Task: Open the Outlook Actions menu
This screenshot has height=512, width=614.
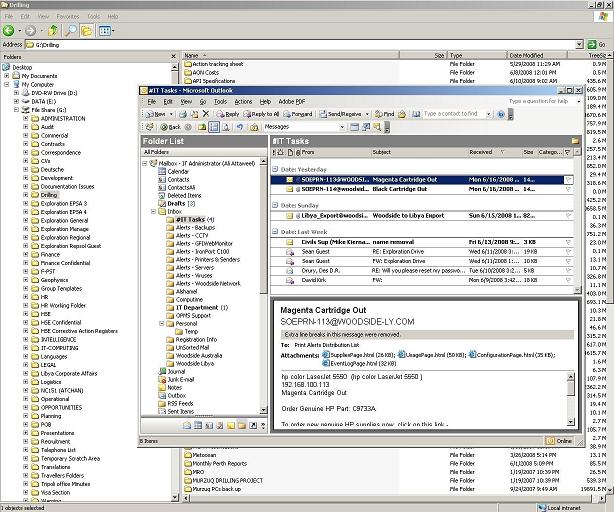Action: (x=243, y=102)
